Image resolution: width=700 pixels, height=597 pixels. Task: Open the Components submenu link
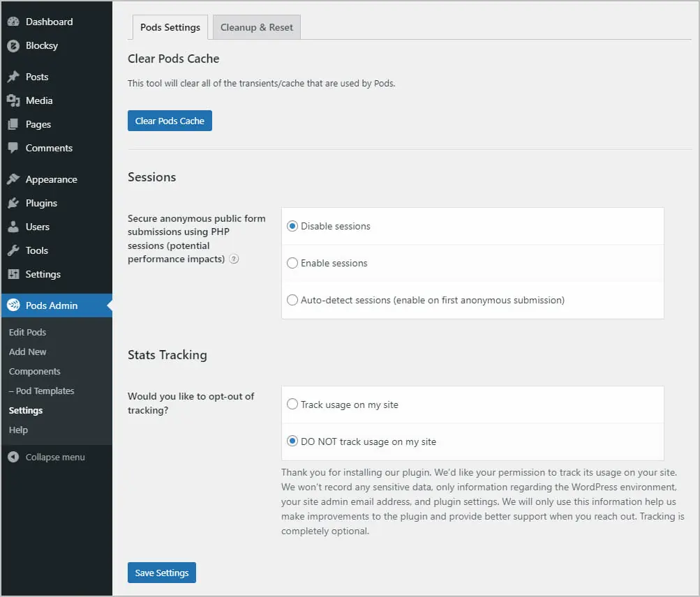click(34, 371)
